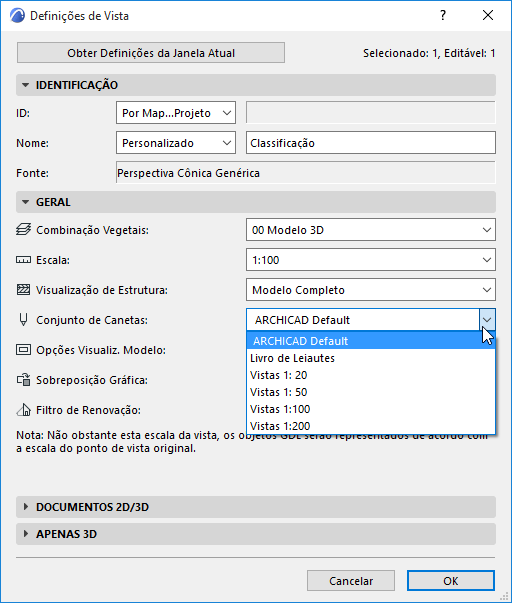This screenshot has width=512, height=603.
Task: Click the Nome field containing Classificação
Action: click(x=371, y=143)
